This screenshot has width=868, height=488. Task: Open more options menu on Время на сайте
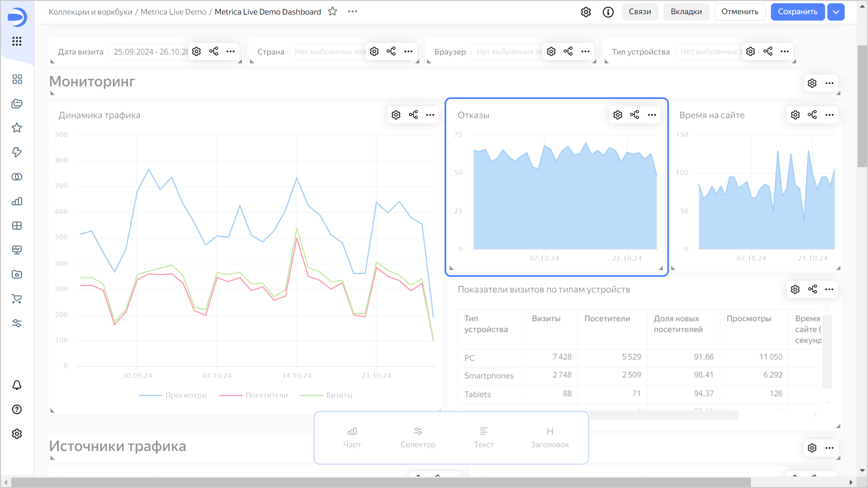pyautogui.click(x=829, y=115)
